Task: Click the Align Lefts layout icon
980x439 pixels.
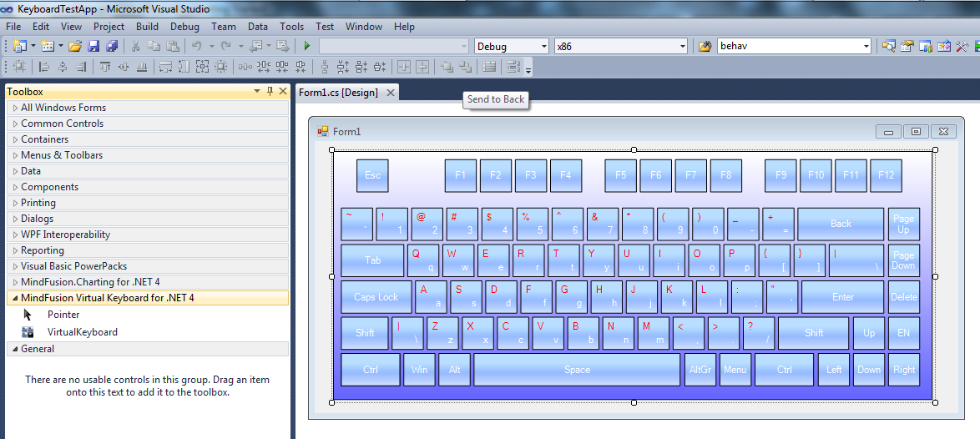Action: point(44,66)
